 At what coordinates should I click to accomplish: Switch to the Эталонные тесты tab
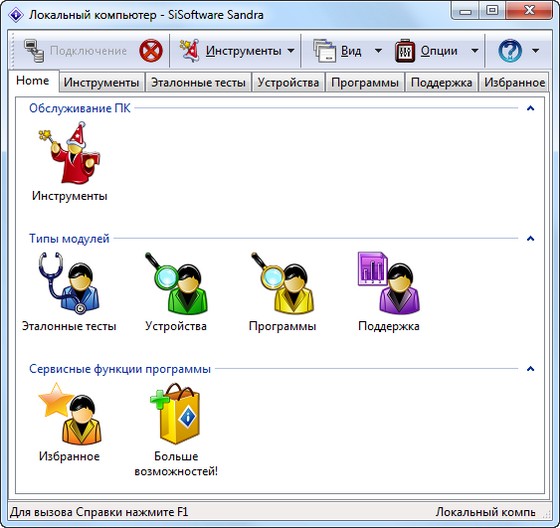[198, 83]
